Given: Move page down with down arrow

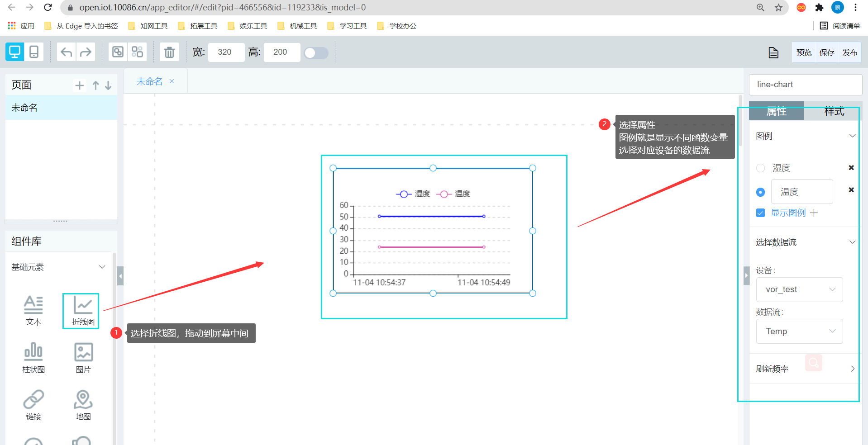Looking at the screenshot, I should 108,85.
